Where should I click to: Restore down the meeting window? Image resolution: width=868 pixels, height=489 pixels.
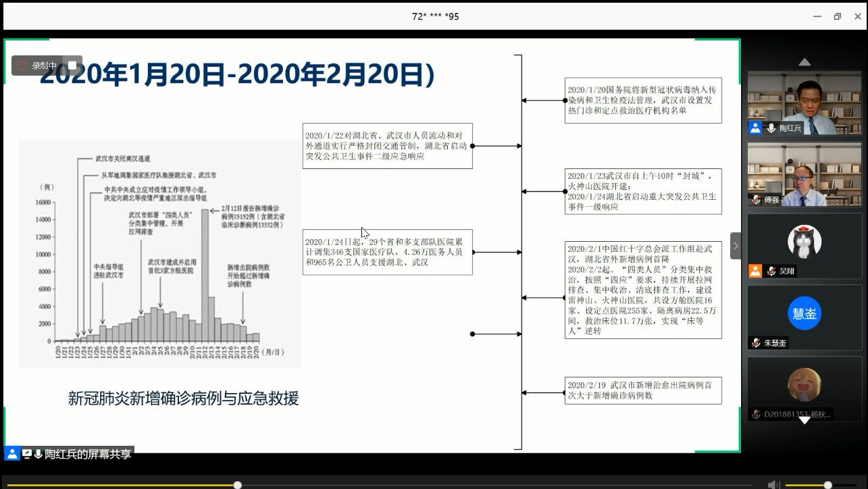point(838,16)
